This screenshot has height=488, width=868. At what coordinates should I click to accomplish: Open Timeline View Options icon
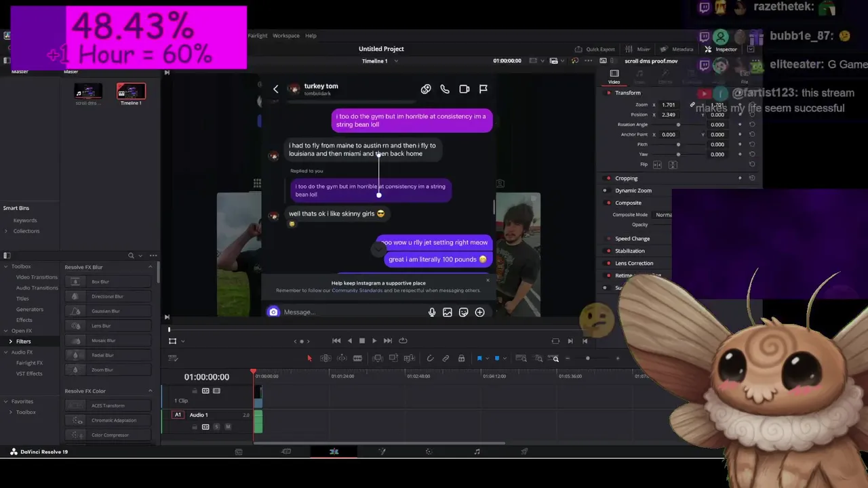click(173, 359)
